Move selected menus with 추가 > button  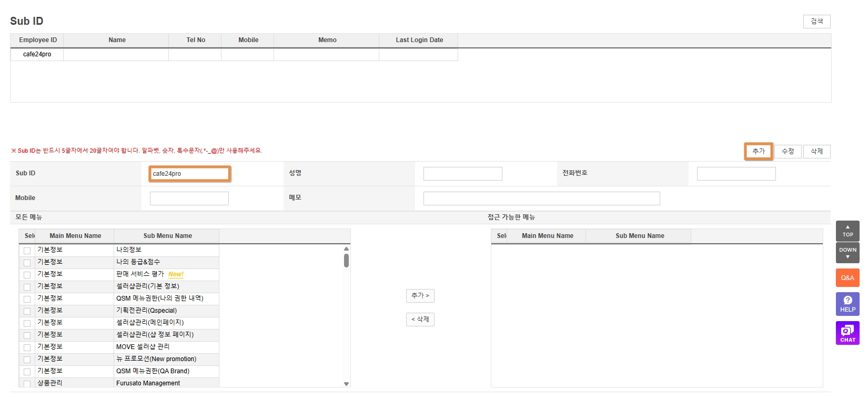click(420, 296)
